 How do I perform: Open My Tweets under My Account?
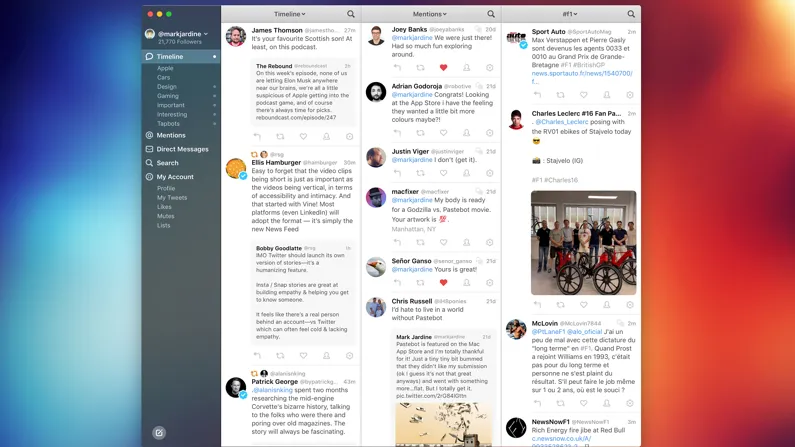click(172, 198)
